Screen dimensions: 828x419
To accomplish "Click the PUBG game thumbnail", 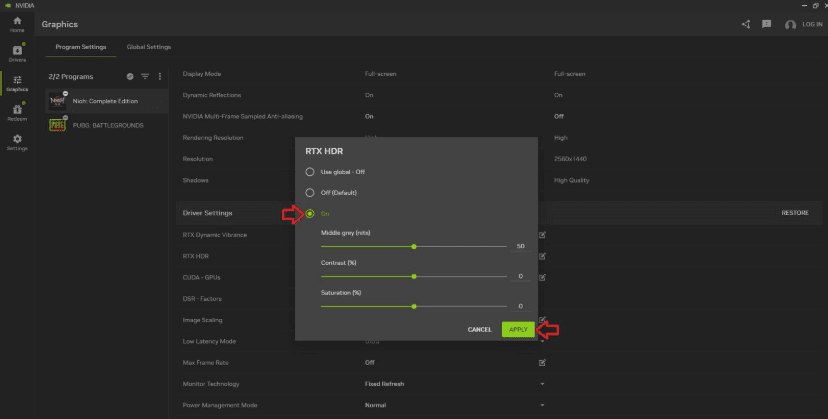I will [x=57, y=125].
